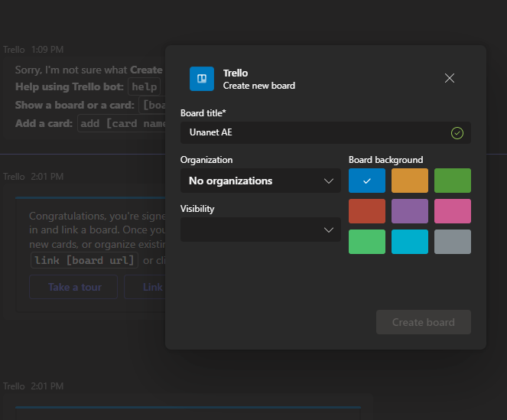Click the 'Organization' label
Image resolution: width=507 pixels, height=420 pixels.
206,160
